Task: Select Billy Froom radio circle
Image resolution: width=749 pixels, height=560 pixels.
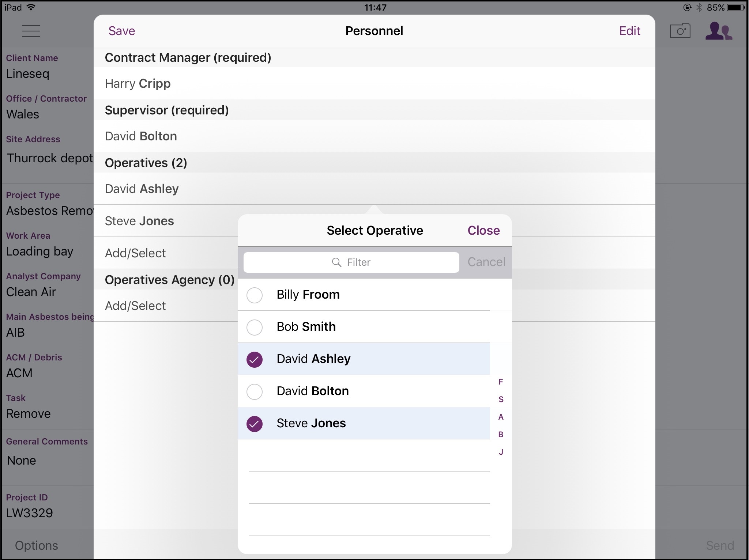Action: click(255, 295)
